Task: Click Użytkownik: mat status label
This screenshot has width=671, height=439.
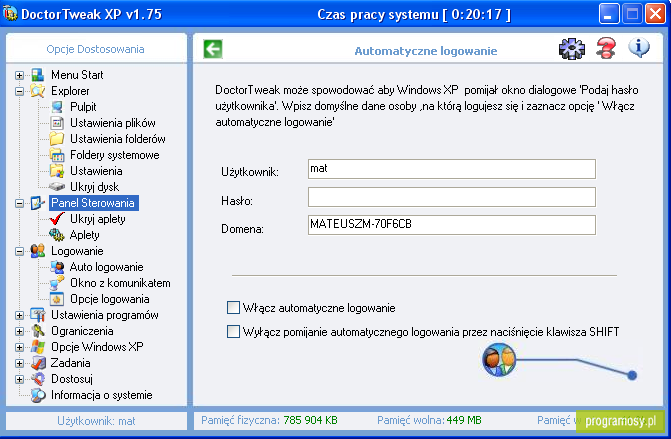Action: tap(96, 421)
